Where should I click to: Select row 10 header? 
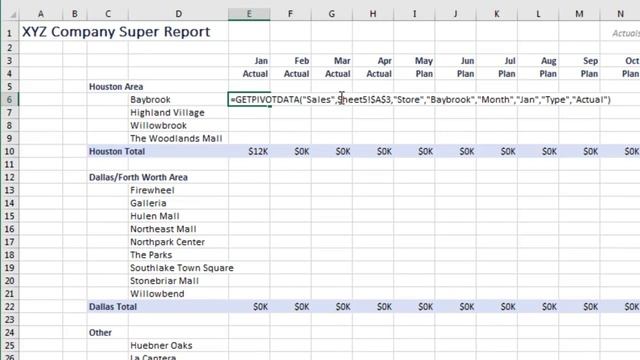pyautogui.click(x=9, y=151)
